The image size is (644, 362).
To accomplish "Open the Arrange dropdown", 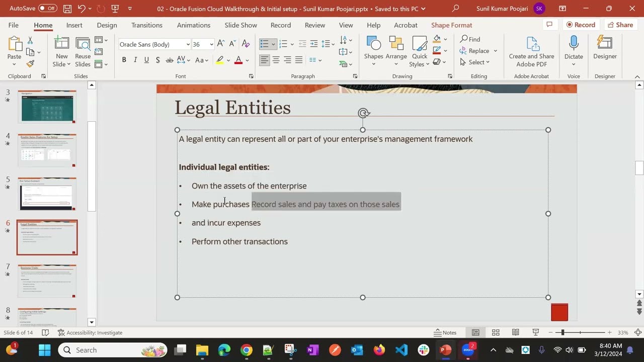I will click(396, 51).
